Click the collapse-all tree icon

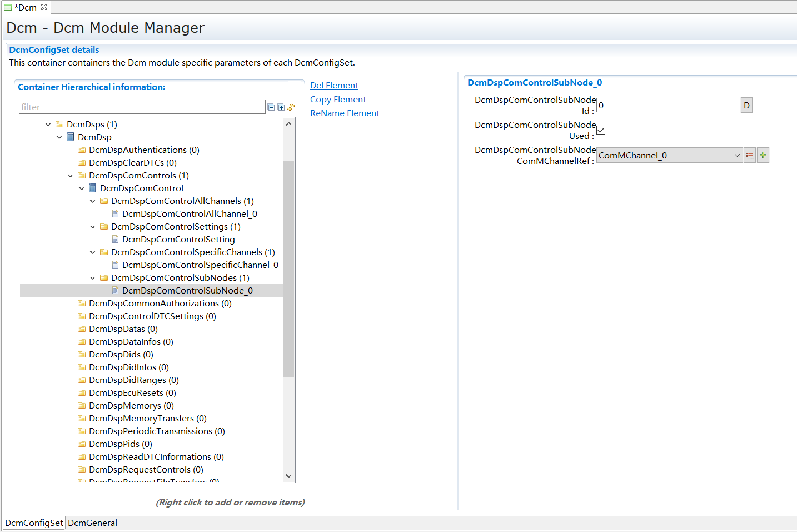tap(271, 107)
